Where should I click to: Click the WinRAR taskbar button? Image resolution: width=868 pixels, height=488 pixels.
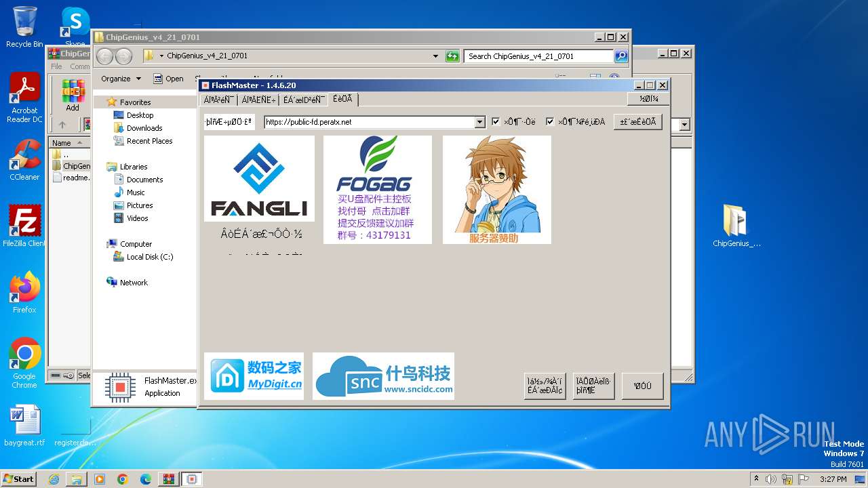pyautogui.click(x=168, y=479)
